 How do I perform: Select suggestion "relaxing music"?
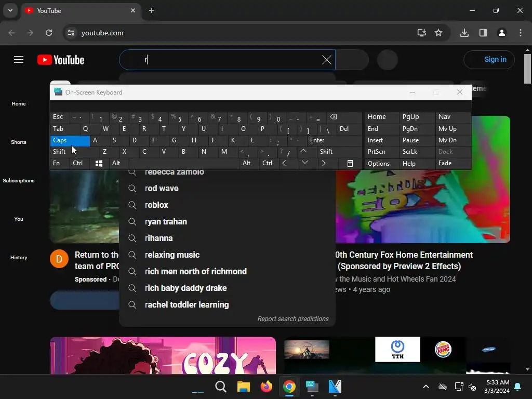[227, 255]
